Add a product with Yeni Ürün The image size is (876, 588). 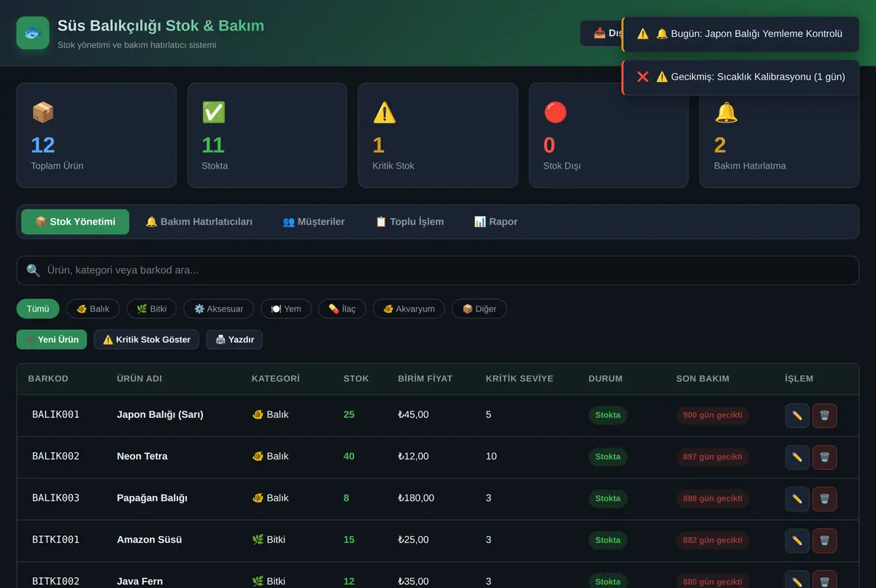point(52,339)
